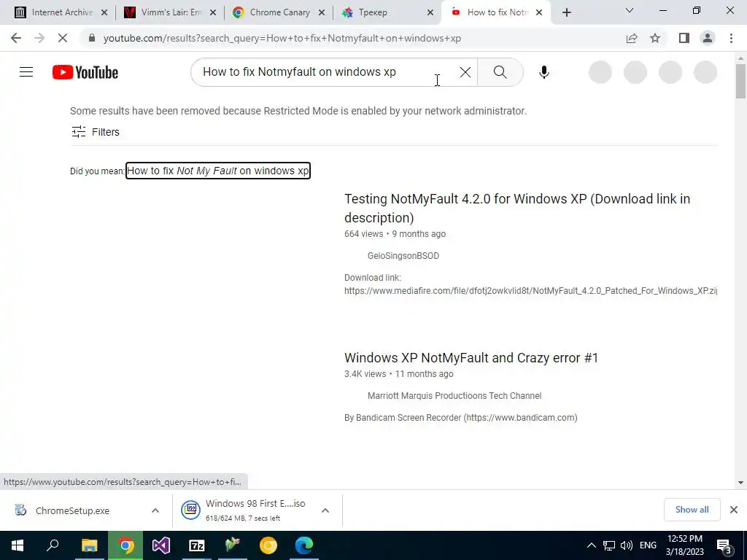
Task: Expand the tab search chevron
Action: pyautogui.click(x=630, y=10)
